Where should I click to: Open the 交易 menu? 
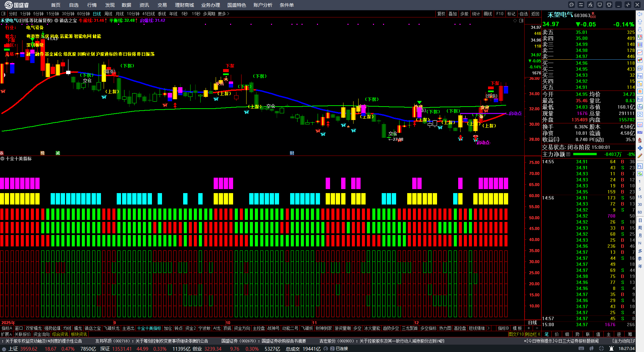(x=162, y=5)
